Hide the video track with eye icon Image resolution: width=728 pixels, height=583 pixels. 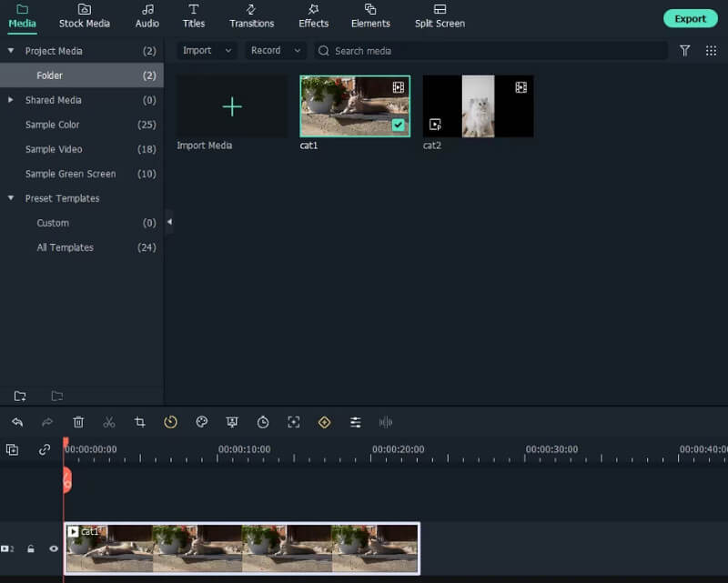point(54,548)
